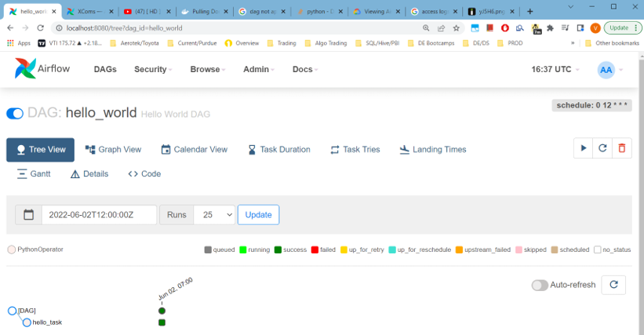The height and width of the screenshot is (335, 644).
Task: Click schedule: 0 12 * * * label
Action: point(592,105)
